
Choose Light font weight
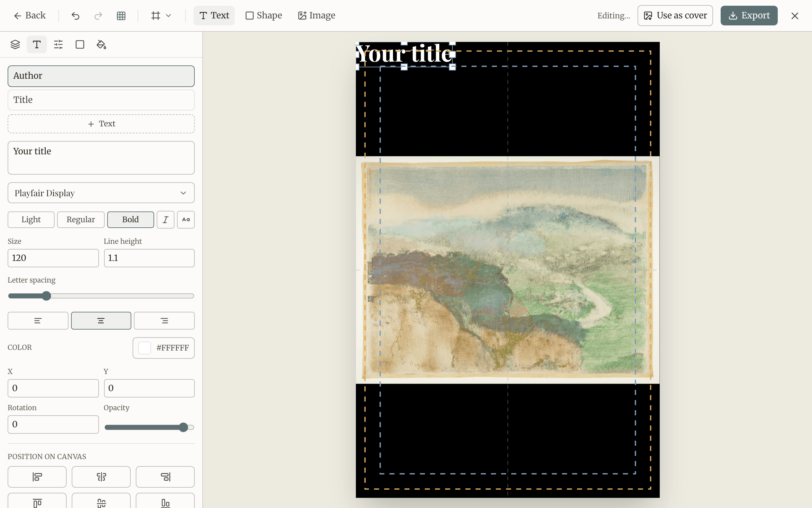tap(31, 220)
